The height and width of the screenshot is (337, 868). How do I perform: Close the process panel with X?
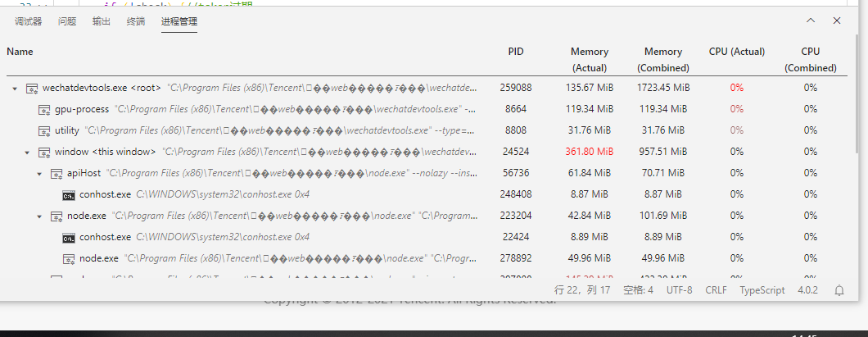pos(837,20)
